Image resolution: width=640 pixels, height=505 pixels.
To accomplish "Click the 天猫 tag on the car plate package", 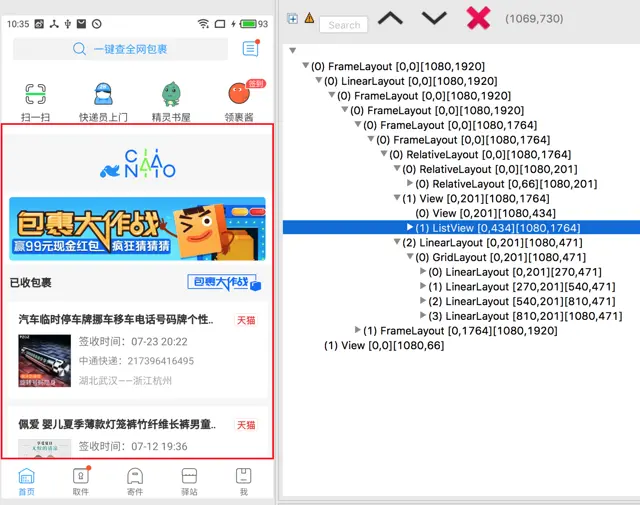I will (246, 320).
